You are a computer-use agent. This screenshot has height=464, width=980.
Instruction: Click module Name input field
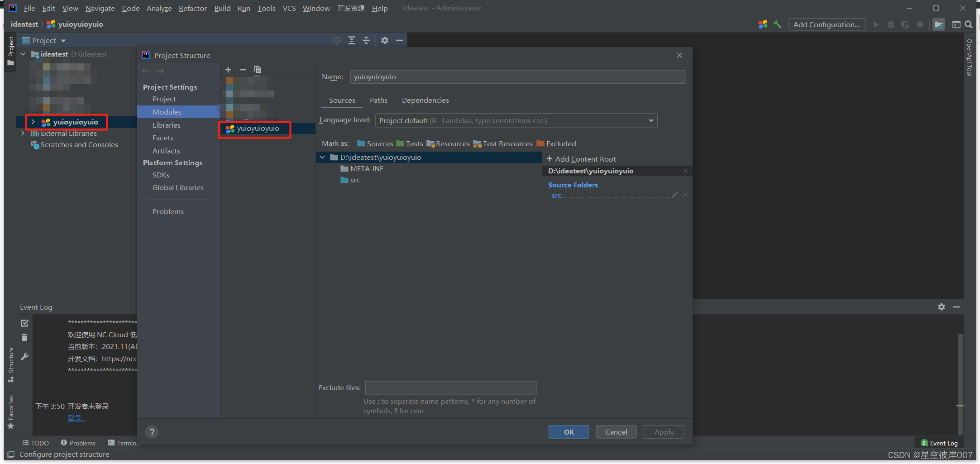[517, 77]
